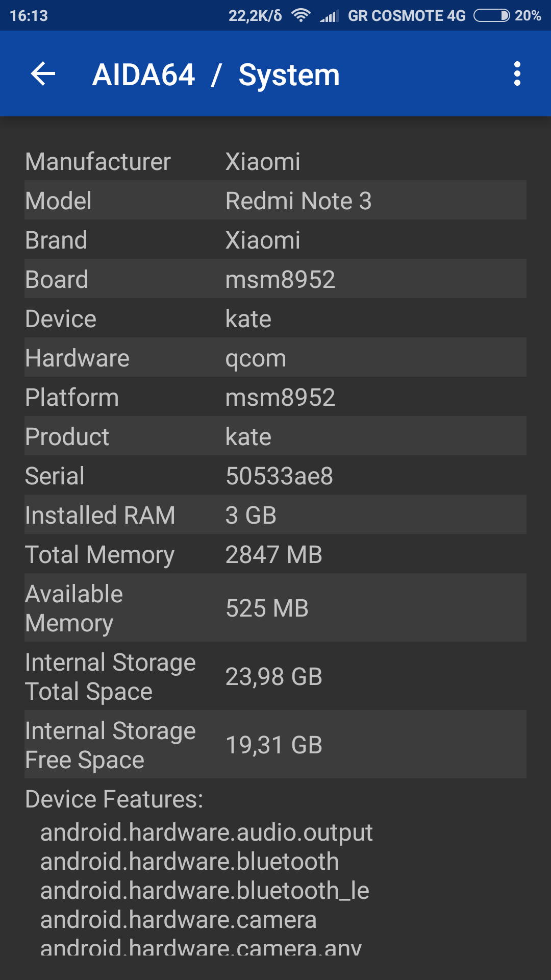Tap the Serial 50533ae8 row
The width and height of the screenshot is (551, 980).
[x=275, y=476]
